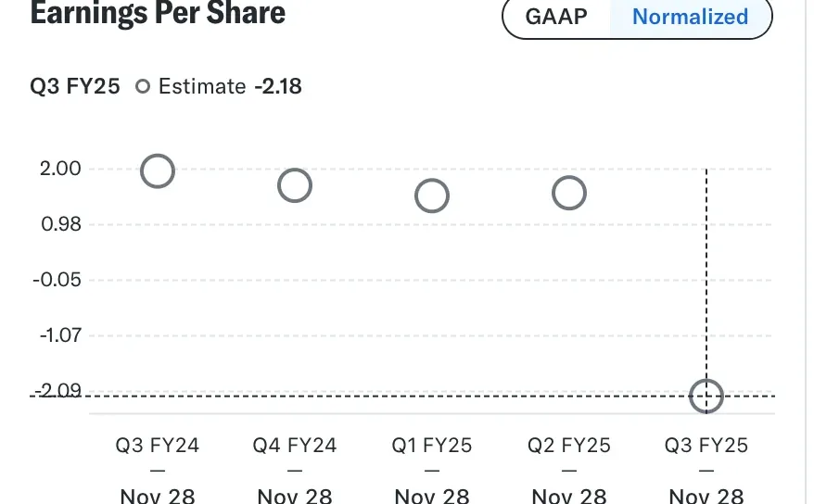Click the -2.18 estimate value
Image resolution: width=814 pixels, height=504 pixels.
coord(278,86)
